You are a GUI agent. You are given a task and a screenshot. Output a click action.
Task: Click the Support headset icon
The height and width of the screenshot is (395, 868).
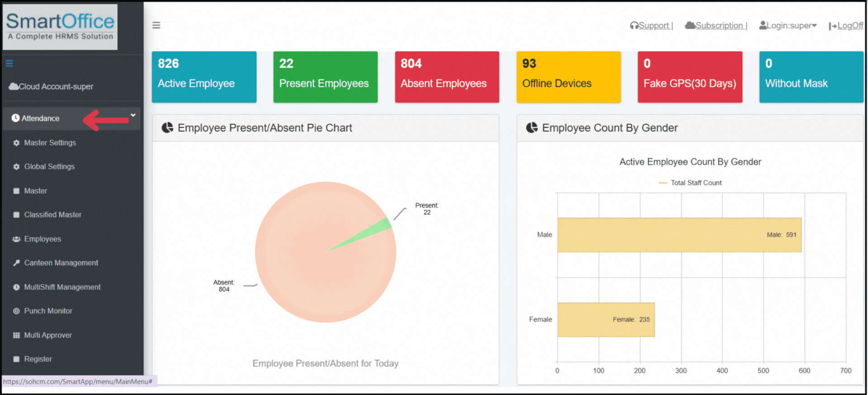tap(634, 26)
